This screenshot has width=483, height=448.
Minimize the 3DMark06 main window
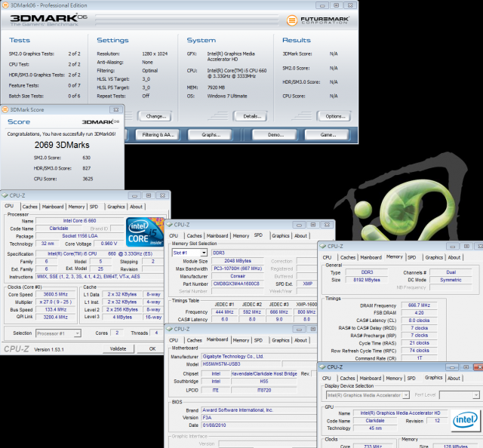(322, 5)
